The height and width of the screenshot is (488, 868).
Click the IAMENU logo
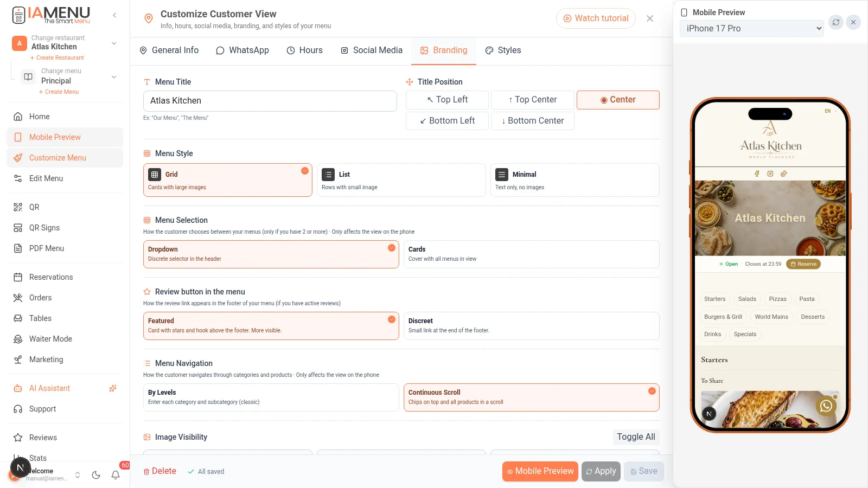pyautogui.click(x=52, y=15)
